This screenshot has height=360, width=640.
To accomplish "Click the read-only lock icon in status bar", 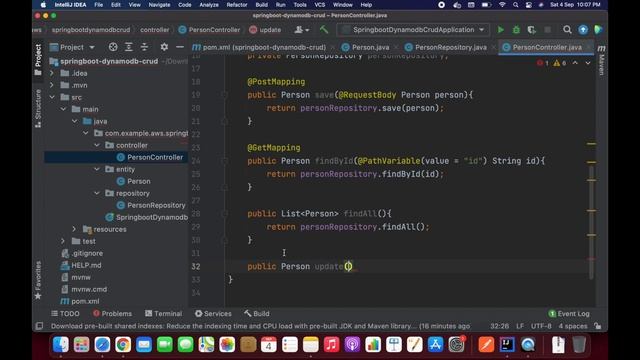I will 598,326.
